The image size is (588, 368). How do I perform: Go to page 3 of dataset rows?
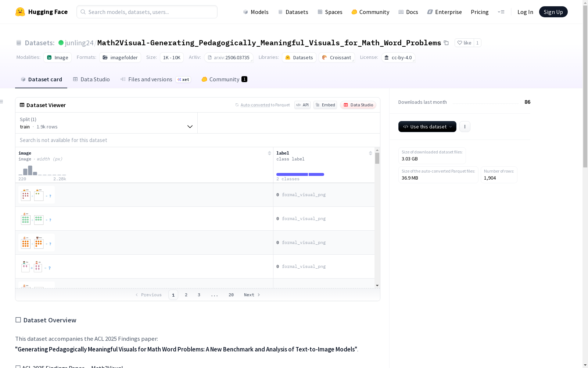[199, 295]
